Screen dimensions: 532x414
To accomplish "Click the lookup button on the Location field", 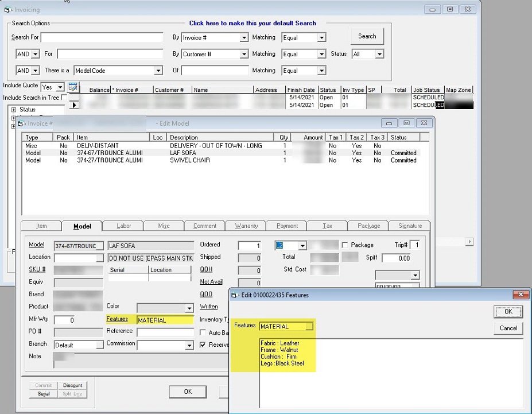I will 100,258.
